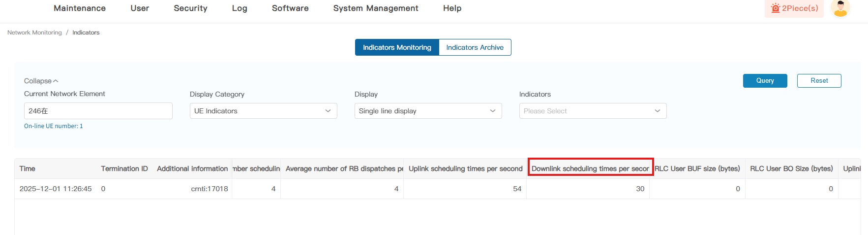The height and width of the screenshot is (235, 868).
Task: Click the Current Network Element field
Action: 98,111
